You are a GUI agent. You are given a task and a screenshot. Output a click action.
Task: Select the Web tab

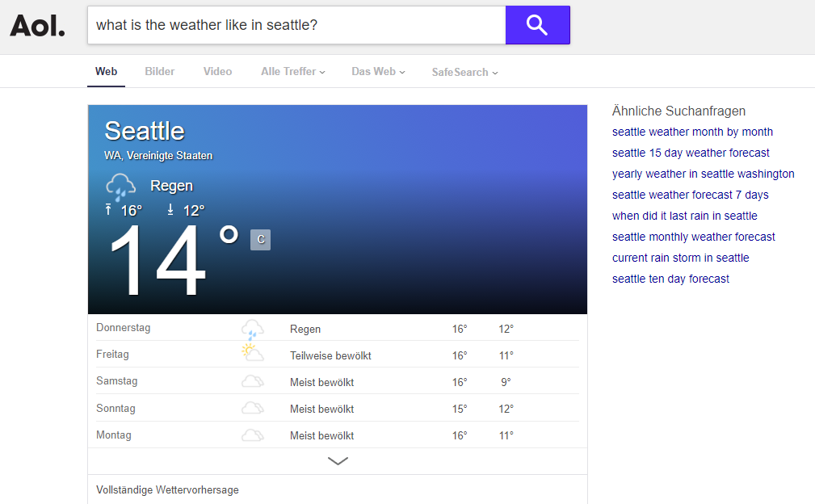pyautogui.click(x=106, y=72)
